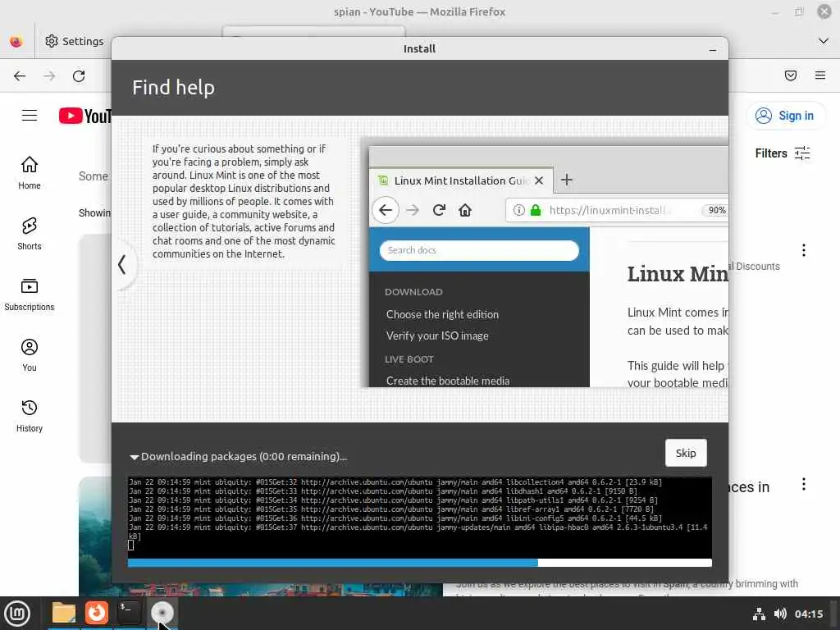Skip the package download step
This screenshot has width=840, height=630.
[686, 453]
